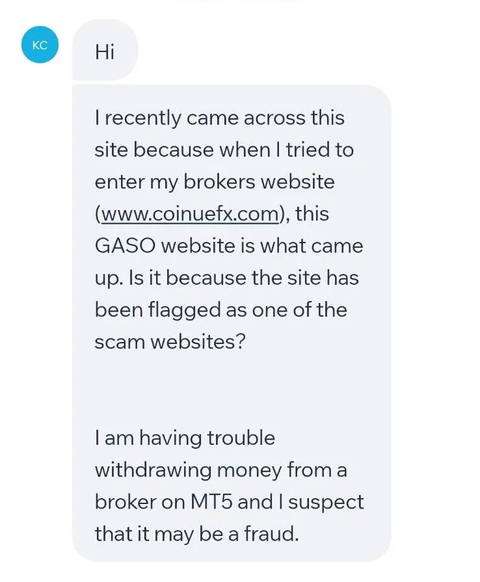480x582 pixels.
Task: Open the www.coinuefx.com link
Action: [x=189, y=214]
